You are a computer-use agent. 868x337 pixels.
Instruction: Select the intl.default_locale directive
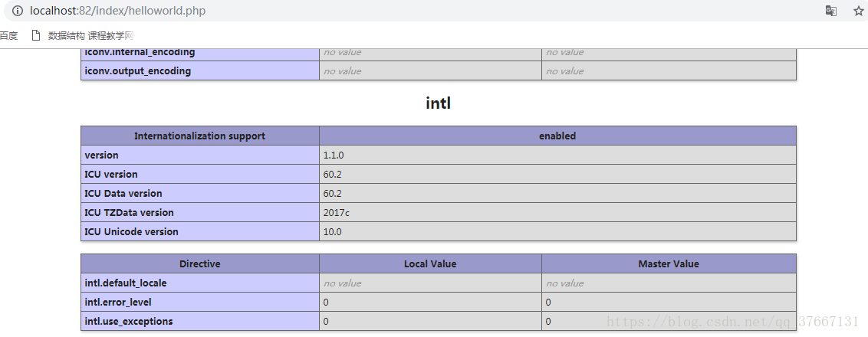coord(125,283)
